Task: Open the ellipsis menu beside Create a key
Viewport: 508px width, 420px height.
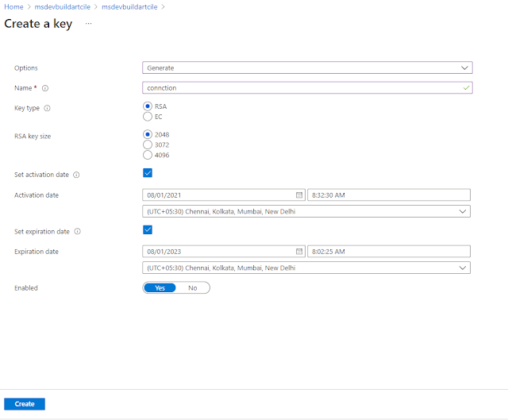Action: (88, 23)
